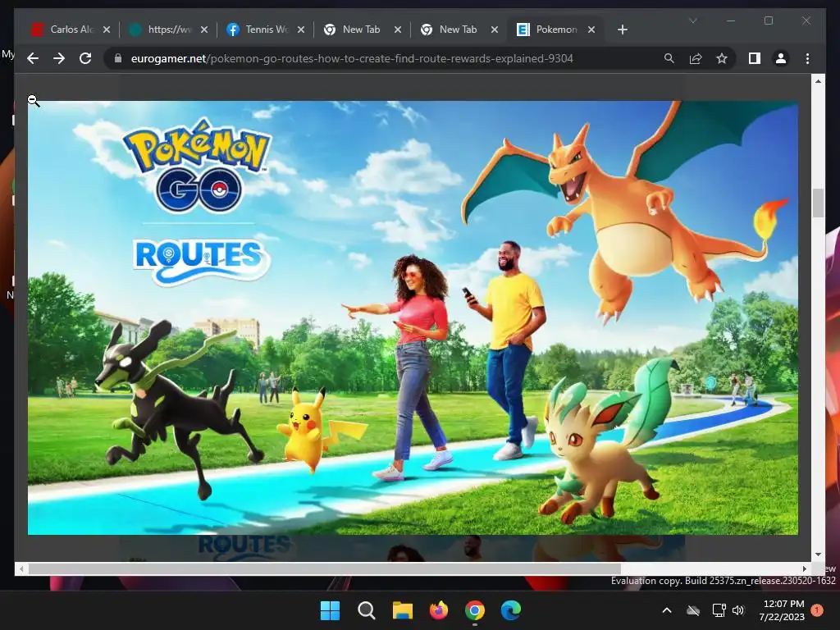Open the tab search dropdown arrow

(692, 21)
